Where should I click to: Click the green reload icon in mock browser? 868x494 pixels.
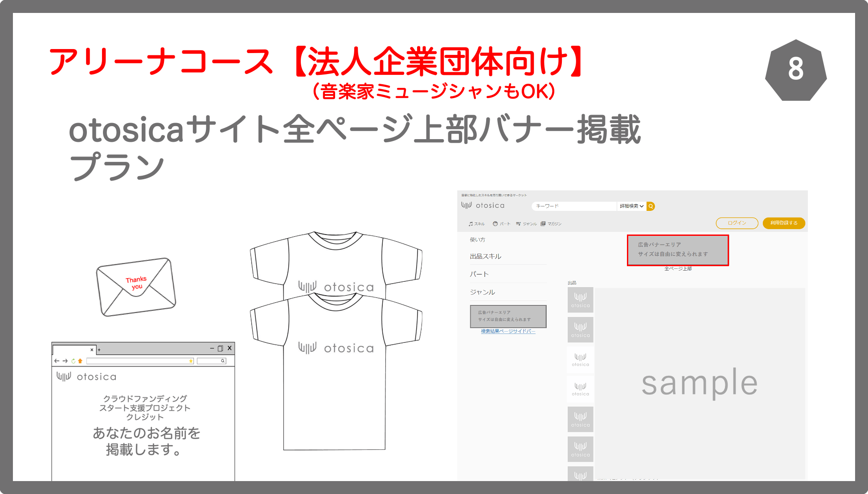(x=73, y=361)
